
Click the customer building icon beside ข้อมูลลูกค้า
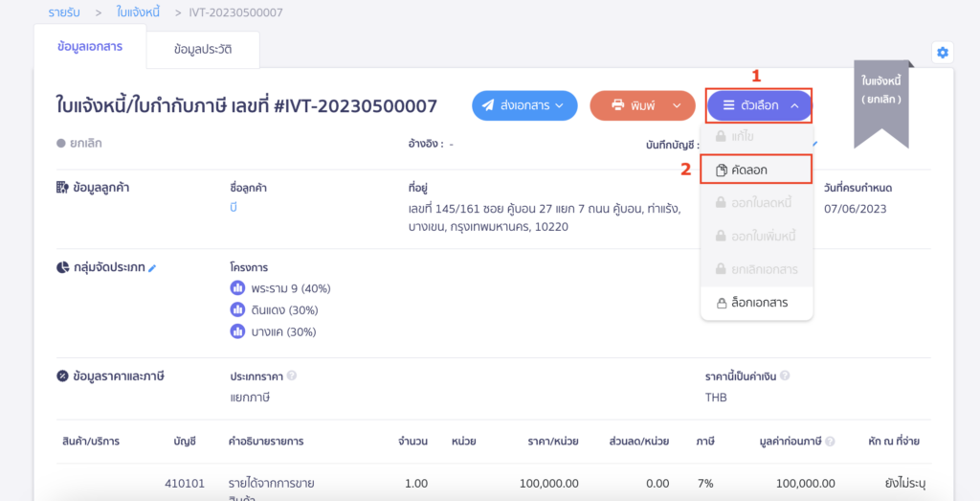click(x=62, y=187)
